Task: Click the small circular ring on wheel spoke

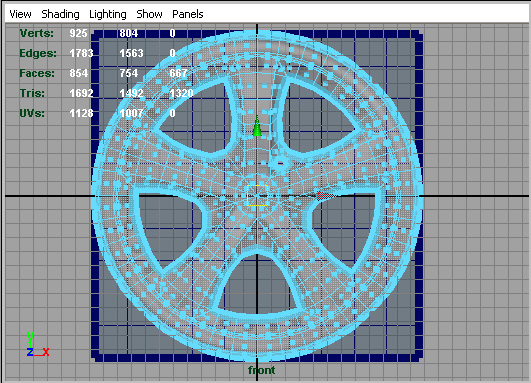Action: pyautogui.click(x=280, y=164)
